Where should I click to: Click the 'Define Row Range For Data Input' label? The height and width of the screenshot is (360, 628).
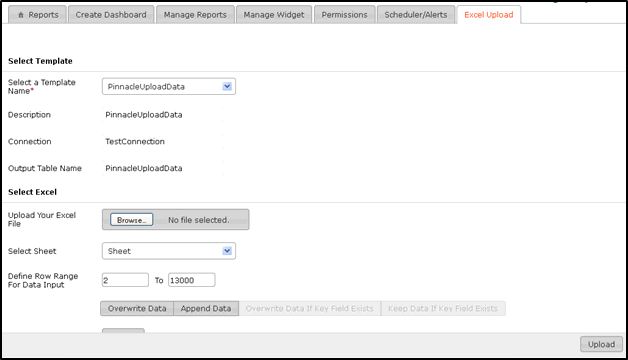point(43,280)
